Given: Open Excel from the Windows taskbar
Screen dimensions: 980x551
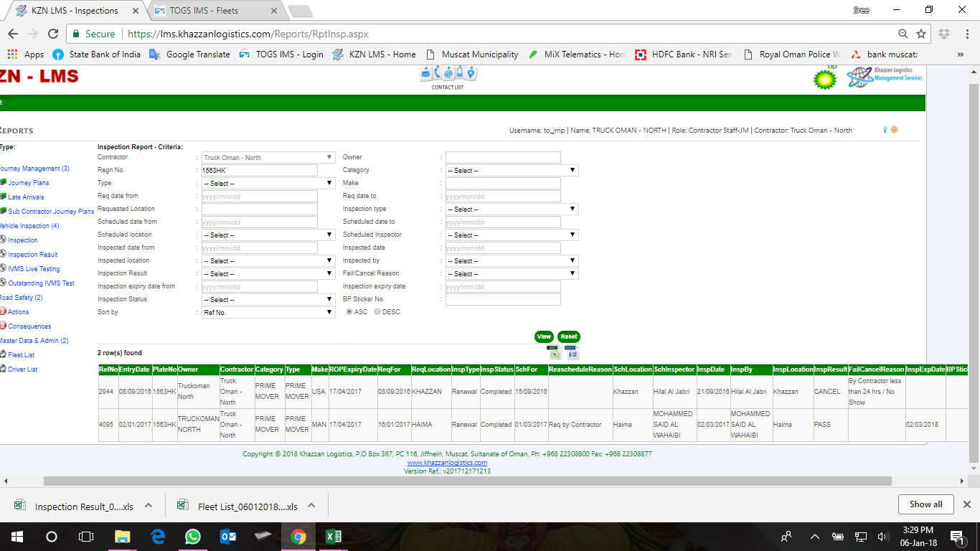Looking at the screenshot, I should click(x=334, y=537).
